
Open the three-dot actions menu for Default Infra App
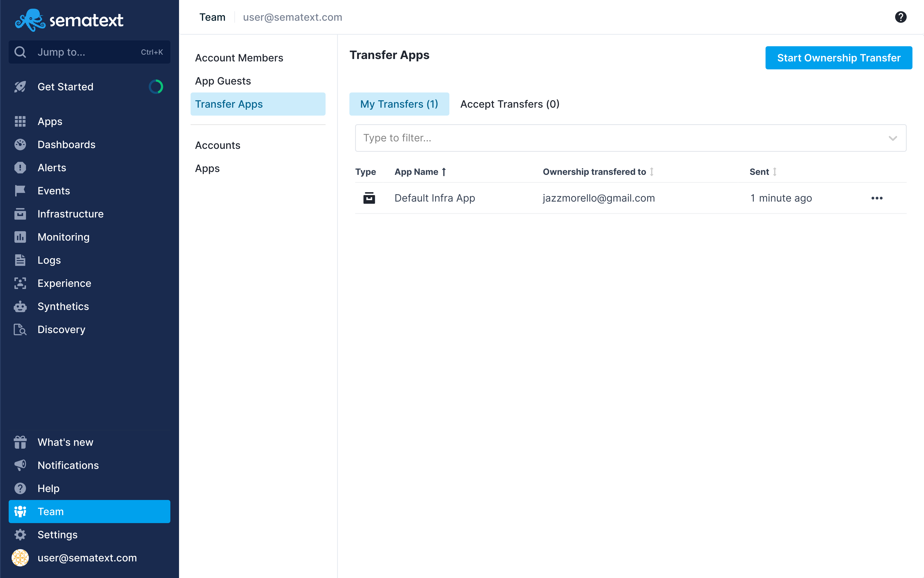click(x=877, y=198)
